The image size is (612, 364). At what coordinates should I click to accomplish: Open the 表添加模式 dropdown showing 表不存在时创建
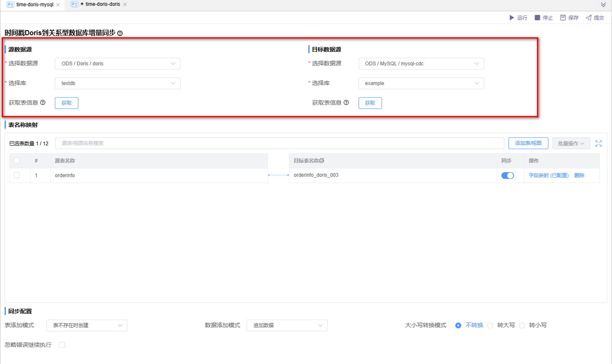pos(87,325)
